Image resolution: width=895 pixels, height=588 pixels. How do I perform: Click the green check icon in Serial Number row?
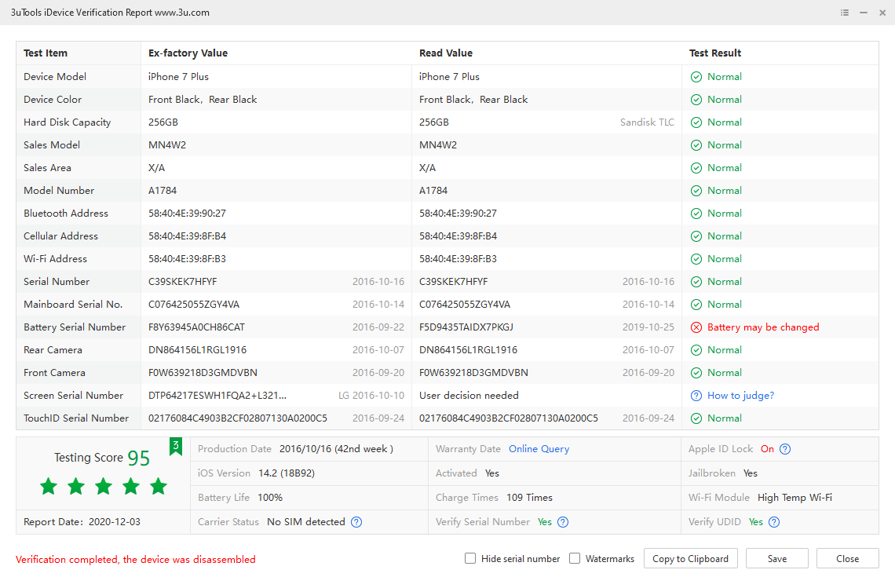696,282
